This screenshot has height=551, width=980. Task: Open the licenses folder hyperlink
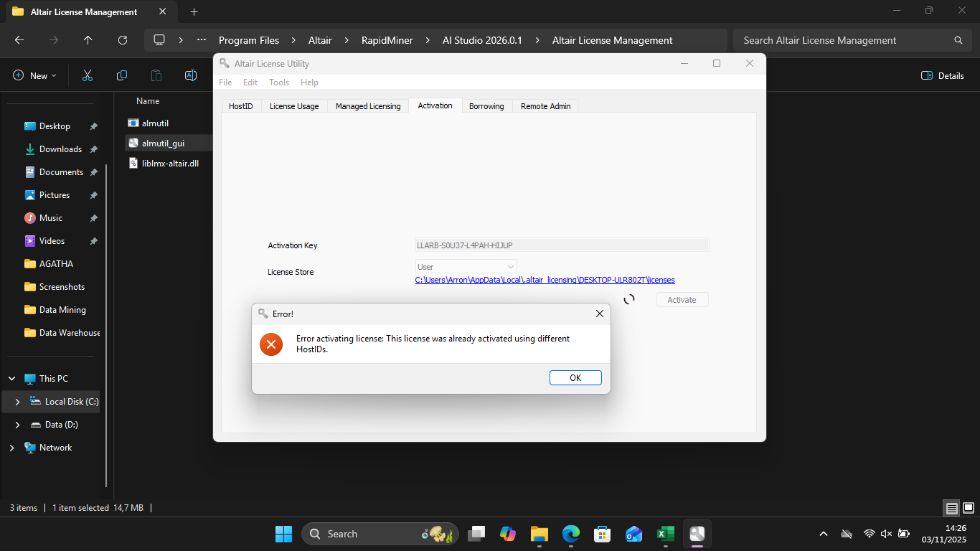(545, 280)
